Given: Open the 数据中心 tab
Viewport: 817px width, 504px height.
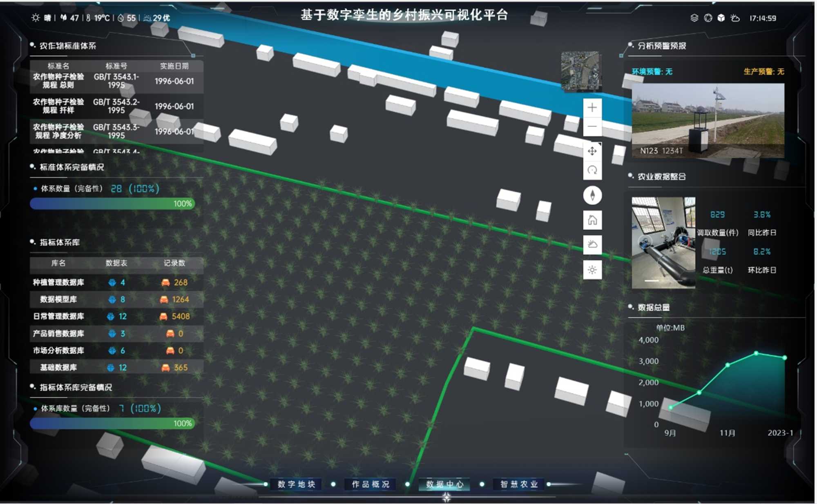Looking at the screenshot, I should pyautogui.click(x=444, y=484).
